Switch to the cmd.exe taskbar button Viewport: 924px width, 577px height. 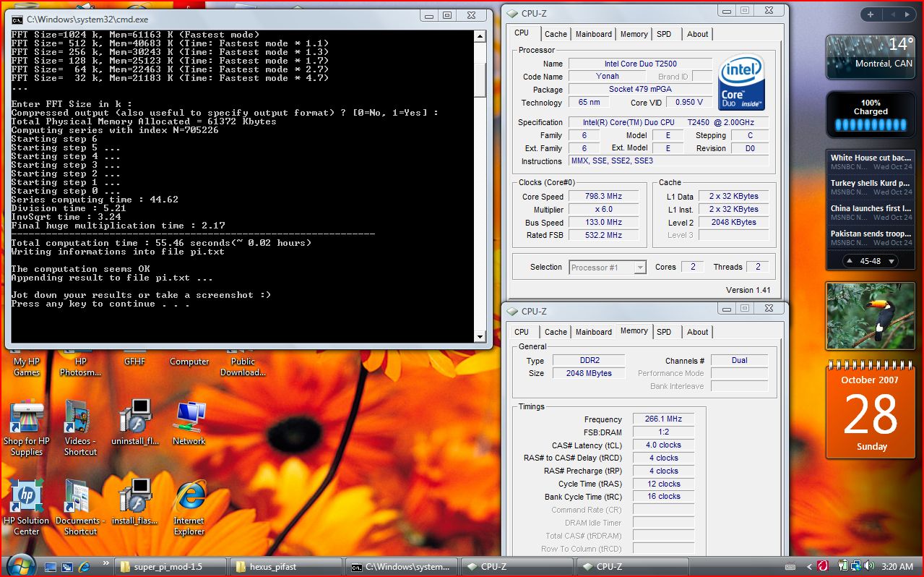(401, 567)
